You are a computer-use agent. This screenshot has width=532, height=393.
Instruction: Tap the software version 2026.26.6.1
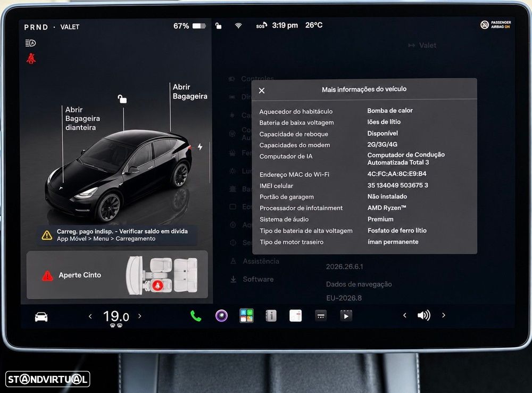(344, 267)
